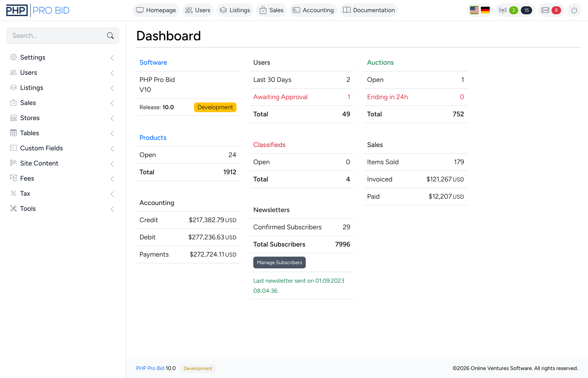Click the Items Sold value 179
This screenshot has height=378, width=588.
459,162
